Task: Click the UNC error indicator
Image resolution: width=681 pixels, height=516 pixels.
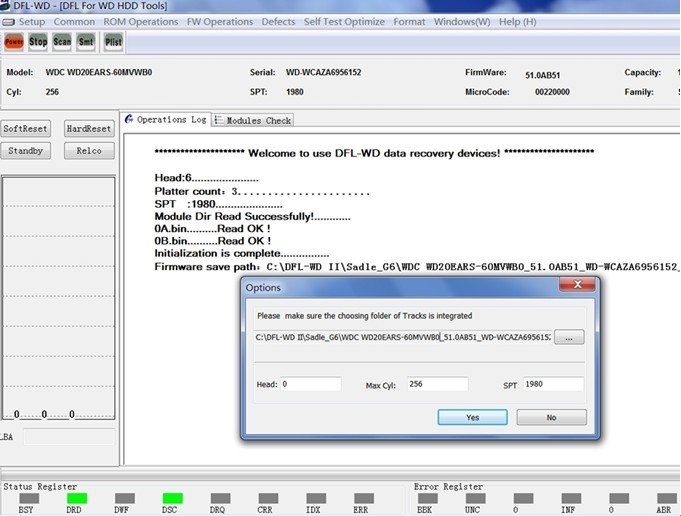Action: [476, 498]
